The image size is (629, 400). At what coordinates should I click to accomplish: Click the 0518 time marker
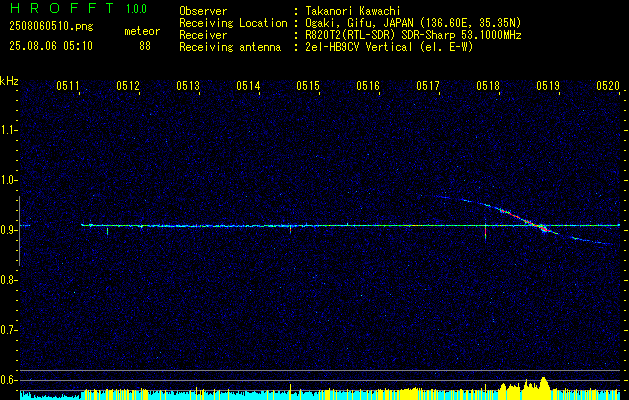click(488, 86)
